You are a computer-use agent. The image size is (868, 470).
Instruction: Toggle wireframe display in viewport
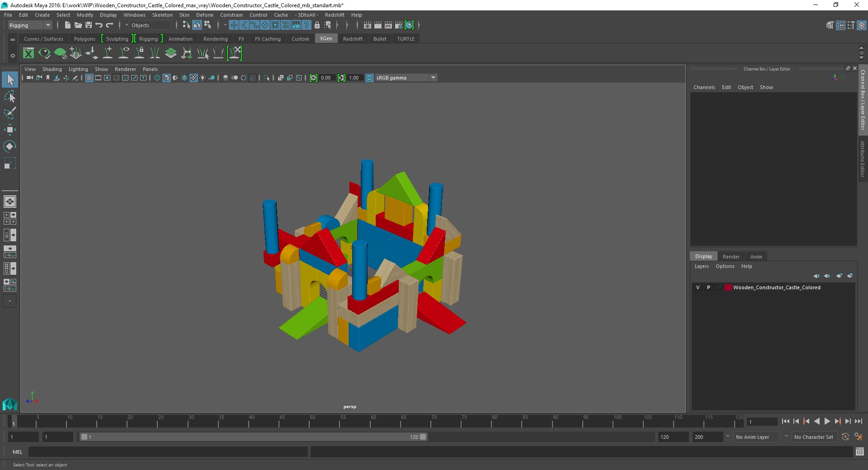click(x=157, y=78)
